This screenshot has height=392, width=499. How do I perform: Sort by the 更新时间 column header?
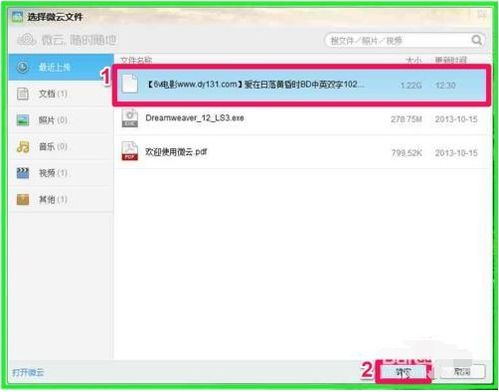pyautogui.click(x=451, y=60)
